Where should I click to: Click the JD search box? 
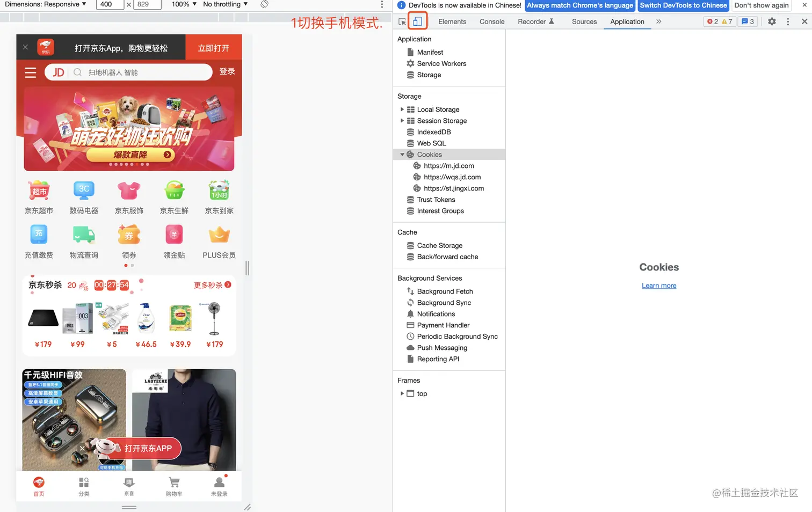128,72
